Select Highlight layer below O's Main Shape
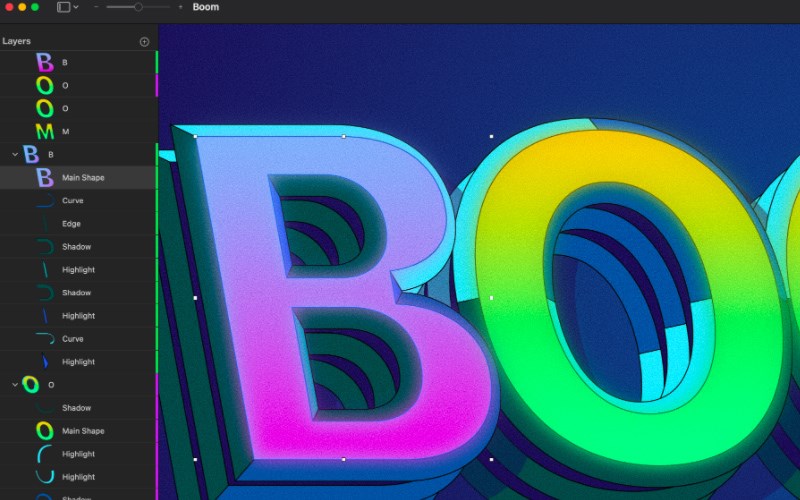 79,454
